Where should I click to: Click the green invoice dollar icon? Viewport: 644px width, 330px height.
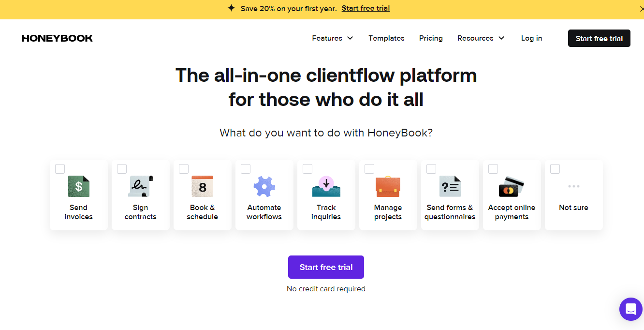click(79, 186)
